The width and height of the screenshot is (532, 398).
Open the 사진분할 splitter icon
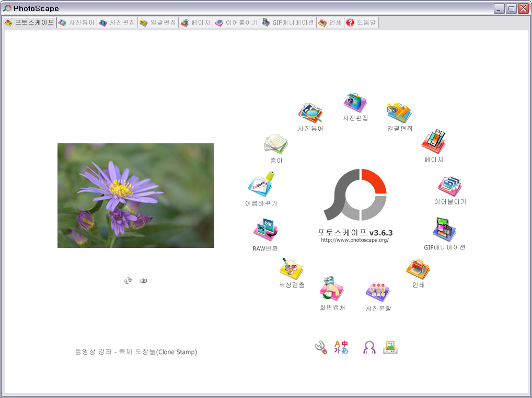(378, 292)
